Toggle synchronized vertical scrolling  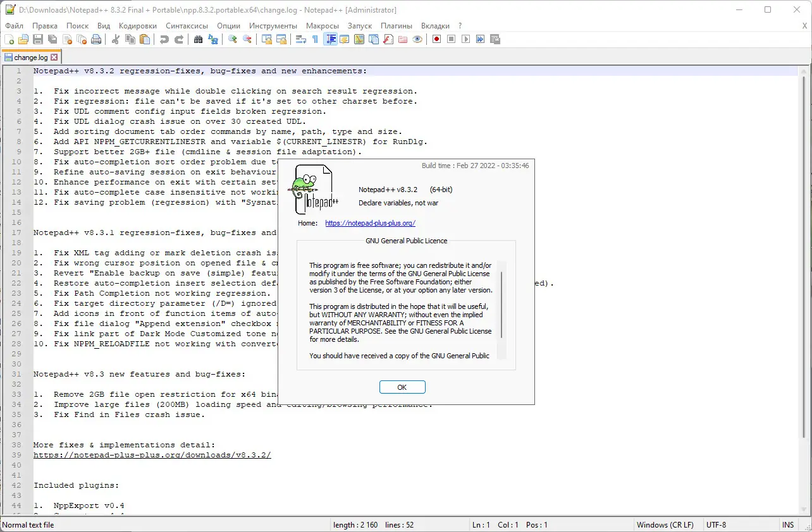coord(267,39)
